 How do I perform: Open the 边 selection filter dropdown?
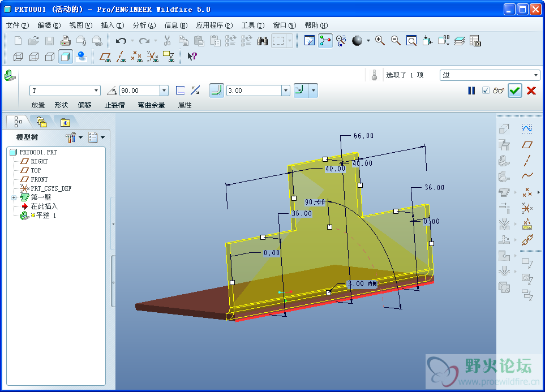pyautogui.click(x=536, y=75)
